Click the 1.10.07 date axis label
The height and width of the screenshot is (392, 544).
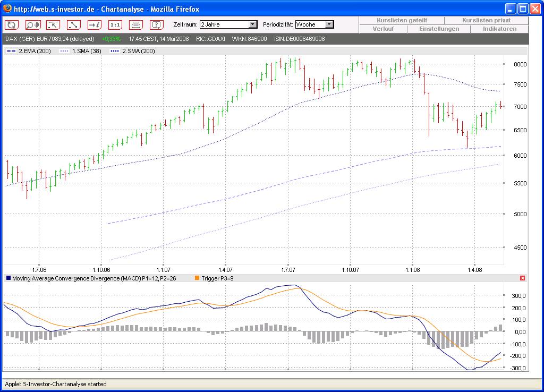click(x=351, y=270)
